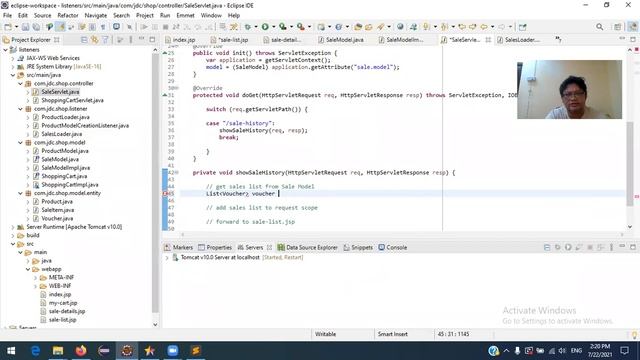This screenshot has height=360, width=640.
Task: Toggle Link with Editor in Project Explorer
Action: coord(95,40)
